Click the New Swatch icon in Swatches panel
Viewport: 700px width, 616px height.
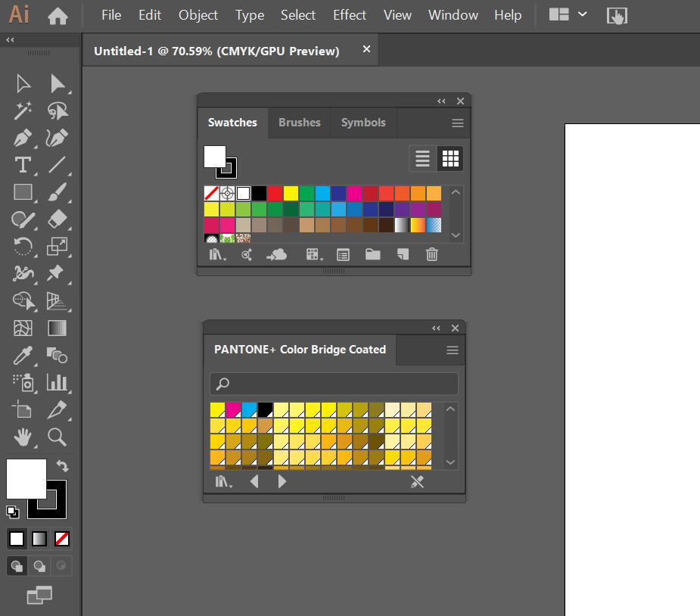(402, 254)
